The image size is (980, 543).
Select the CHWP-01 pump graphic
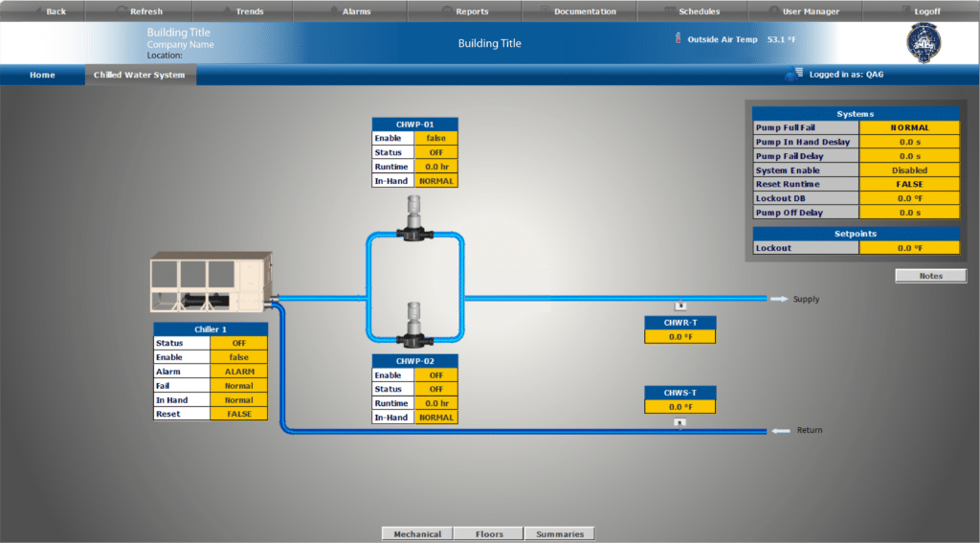413,218
